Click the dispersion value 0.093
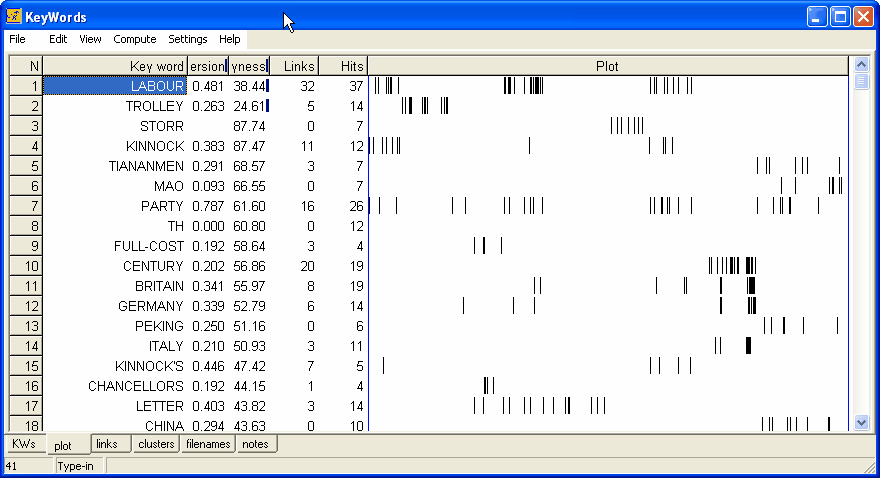The image size is (880, 478). pos(208,186)
